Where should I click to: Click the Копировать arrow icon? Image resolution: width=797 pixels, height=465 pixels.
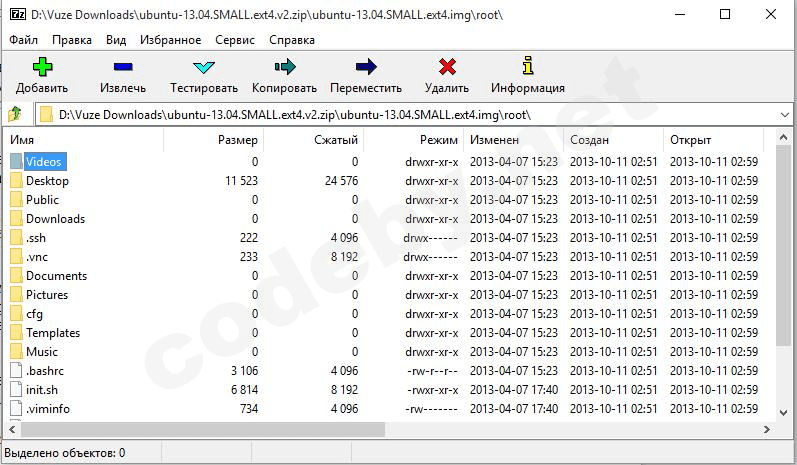[x=285, y=67]
